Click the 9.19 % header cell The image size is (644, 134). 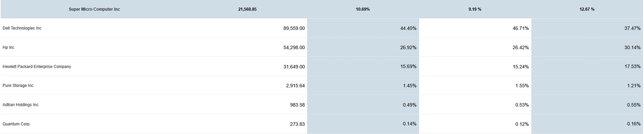pyautogui.click(x=475, y=9)
